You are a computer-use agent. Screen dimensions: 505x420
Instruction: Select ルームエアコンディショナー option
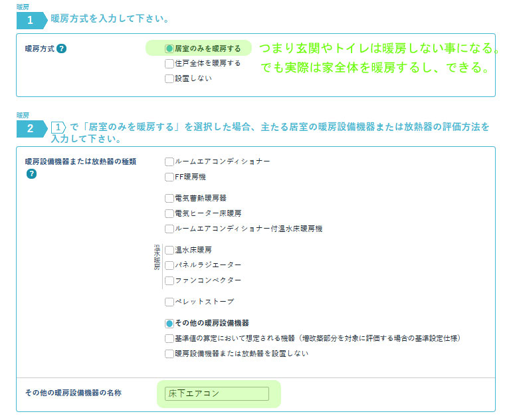pyautogui.click(x=169, y=161)
